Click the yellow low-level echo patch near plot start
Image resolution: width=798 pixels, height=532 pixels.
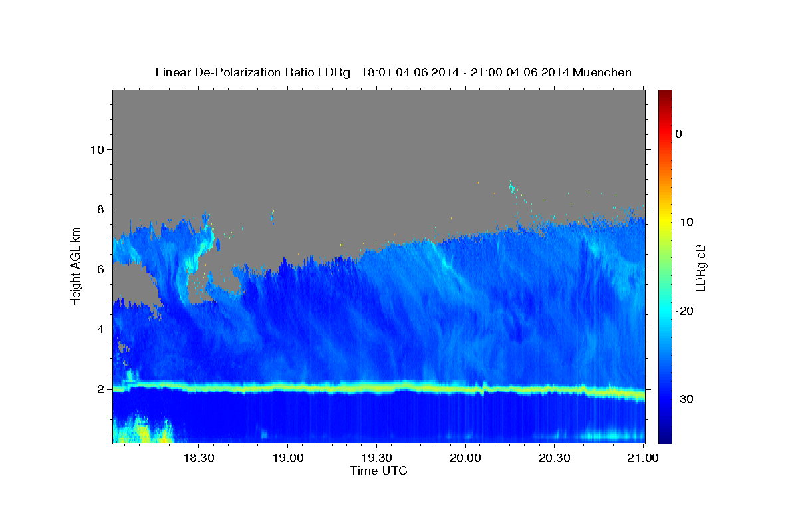(x=142, y=432)
